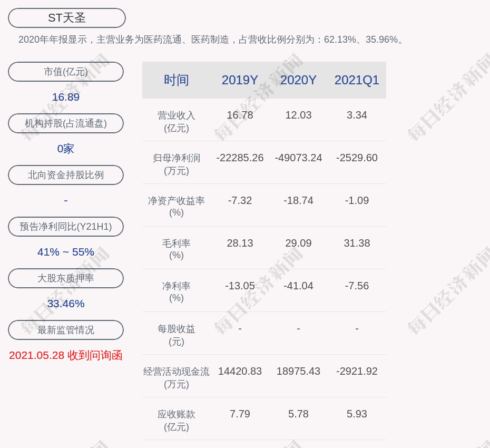The height and width of the screenshot is (448, 490).
Task: Click the 净利率(%) row label
Action: 177,291
